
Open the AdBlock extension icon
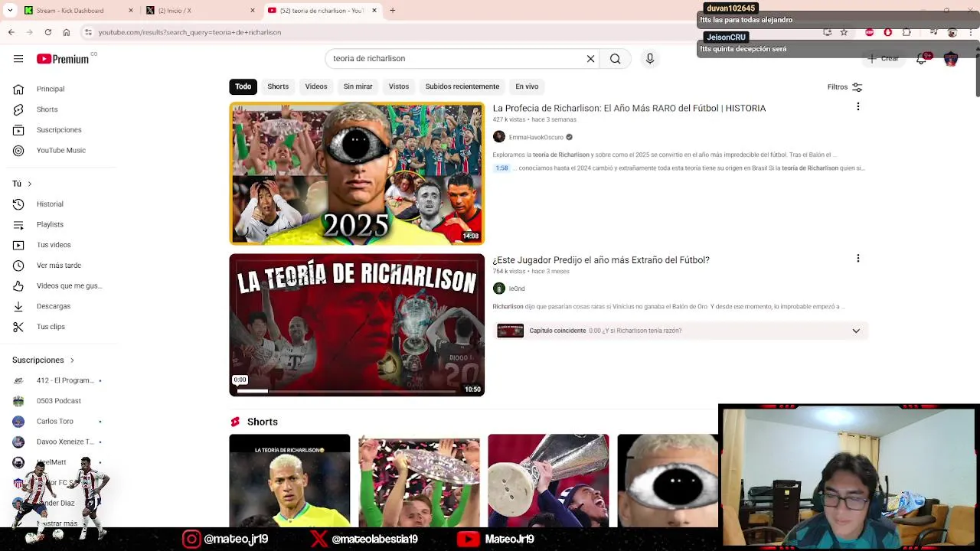869,32
